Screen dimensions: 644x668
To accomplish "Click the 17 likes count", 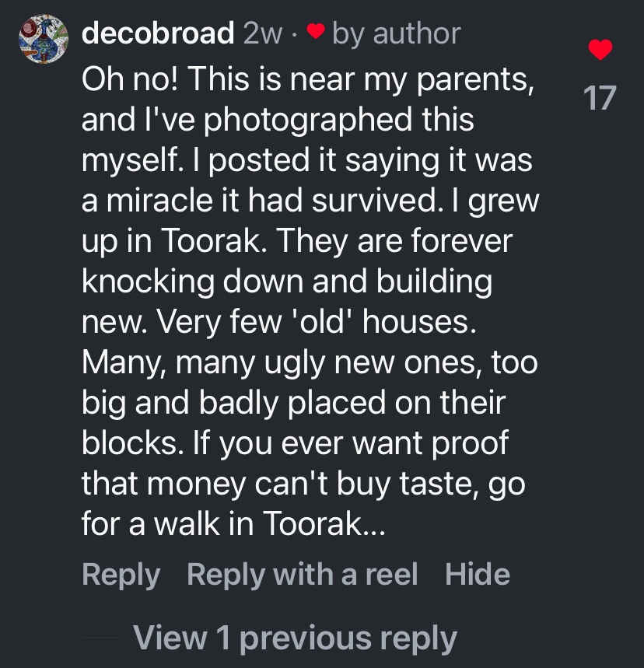I will pyautogui.click(x=600, y=99).
